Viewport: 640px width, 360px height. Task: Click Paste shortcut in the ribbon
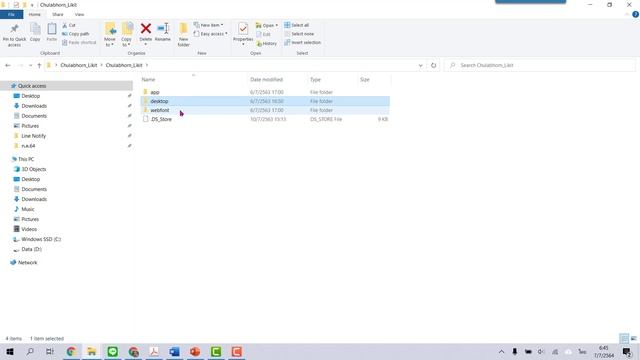click(x=79, y=42)
